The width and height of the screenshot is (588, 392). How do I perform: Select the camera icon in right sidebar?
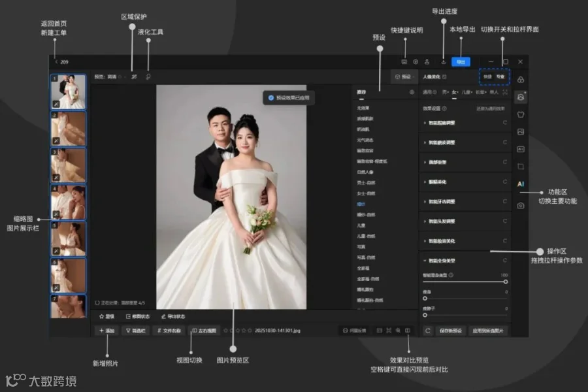coord(521,206)
